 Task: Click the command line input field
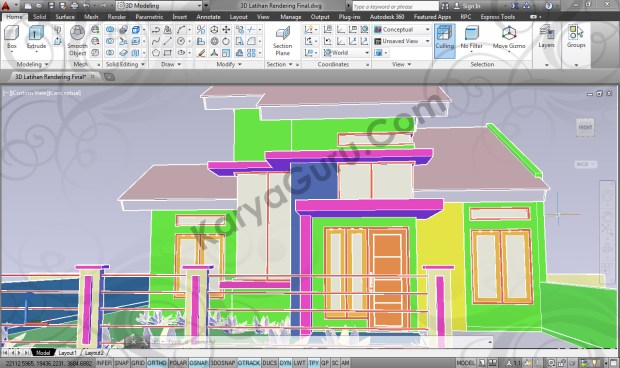(x=320, y=342)
